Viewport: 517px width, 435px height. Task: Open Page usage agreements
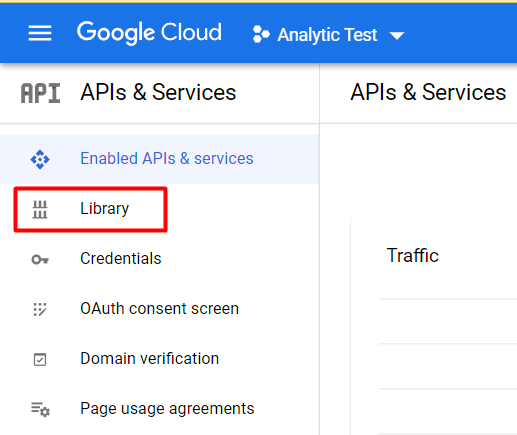(167, 409)
